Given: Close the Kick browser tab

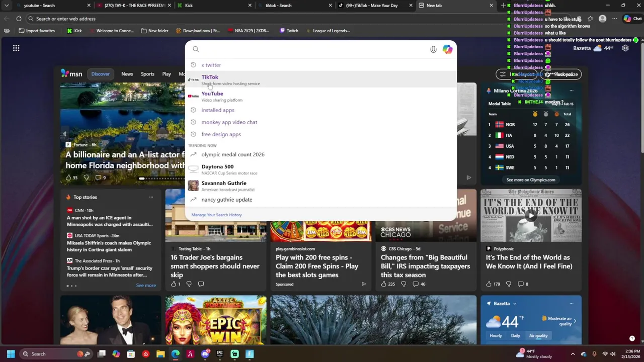Looking at the screenshot, I should click(x=250, y=6).
